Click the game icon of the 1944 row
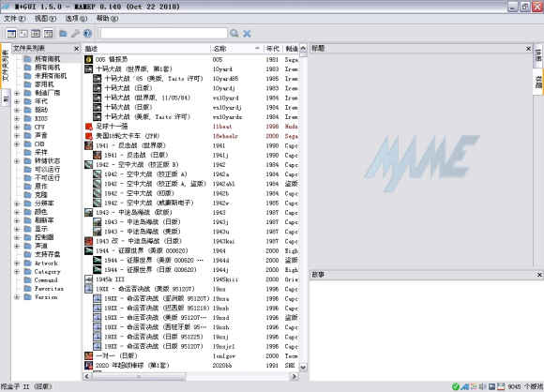Screen dimensions: 544x392 click(x=89, y=250)
